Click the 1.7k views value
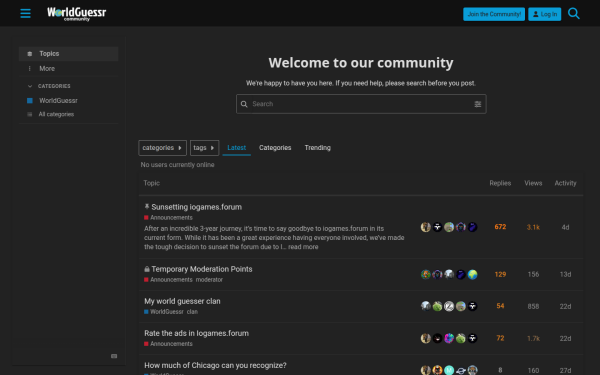Screen dimensions: 600x375 tap(533, 339)
